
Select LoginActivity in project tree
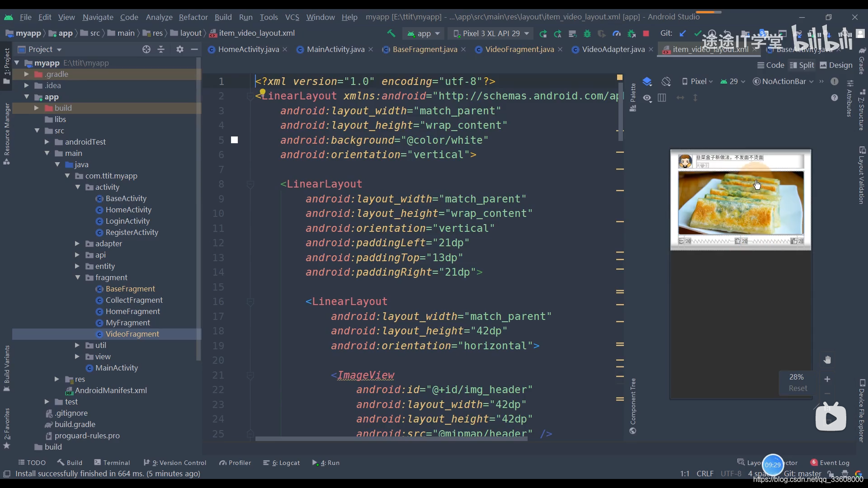pos(127,221)
